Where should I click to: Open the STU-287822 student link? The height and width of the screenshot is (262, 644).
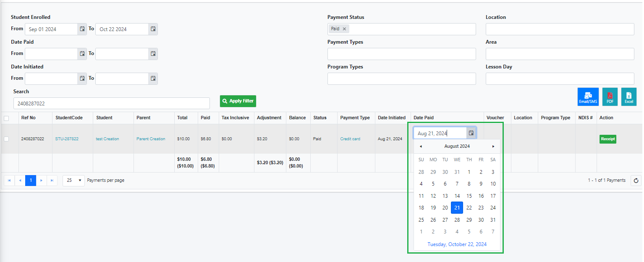[x=67, y=139]
